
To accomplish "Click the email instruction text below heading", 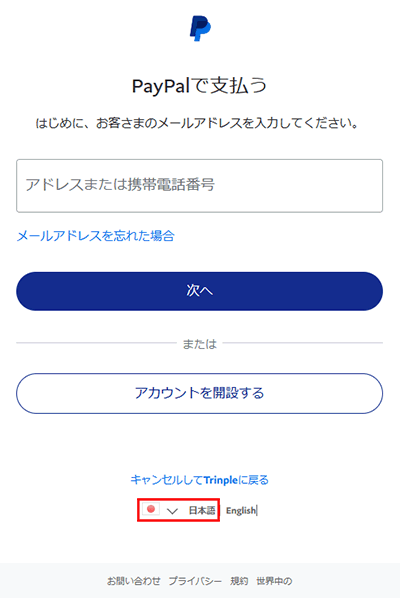I will [x=197, y=123].
